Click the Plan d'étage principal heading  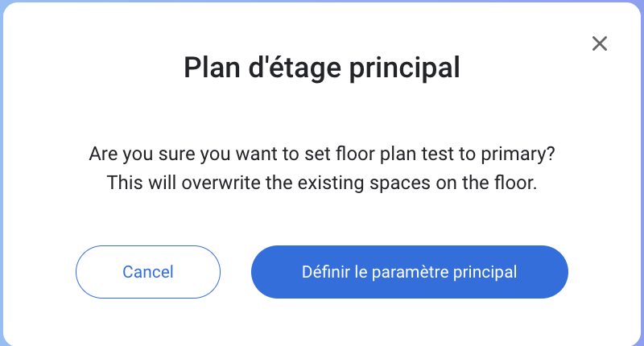click(x=322, y=68)
